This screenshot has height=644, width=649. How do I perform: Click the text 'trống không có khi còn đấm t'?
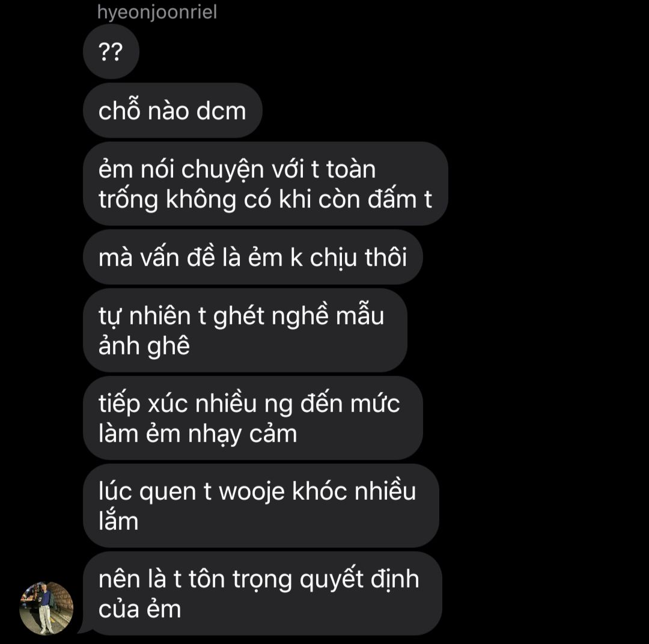(266, 199)
